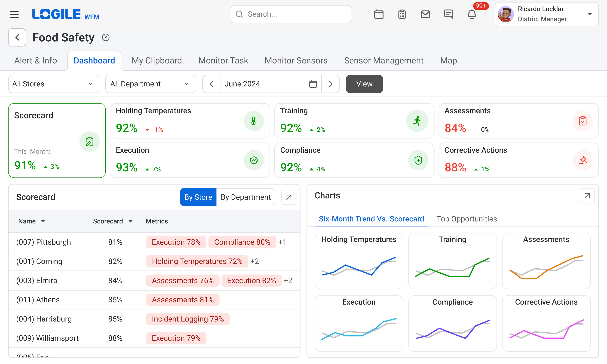Select the By Store toggle
The width and height of the screenshot is (607, 364).
198,197
